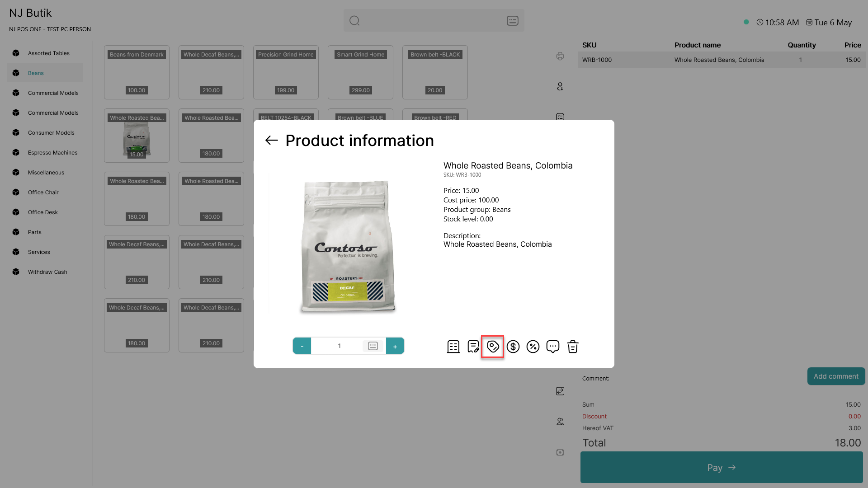The image size is (868, 488).
Task: Add Precision Grind Home product tile
Action: (286, 72)
